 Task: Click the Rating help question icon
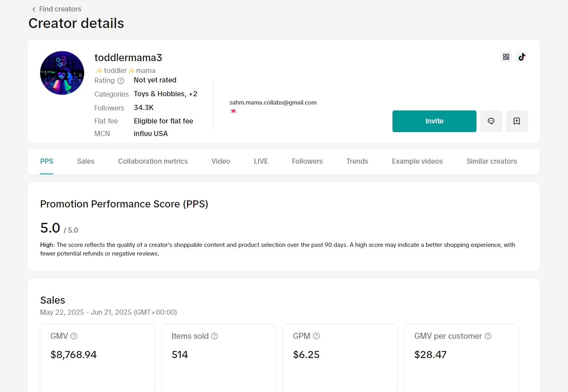pos(121,81)
